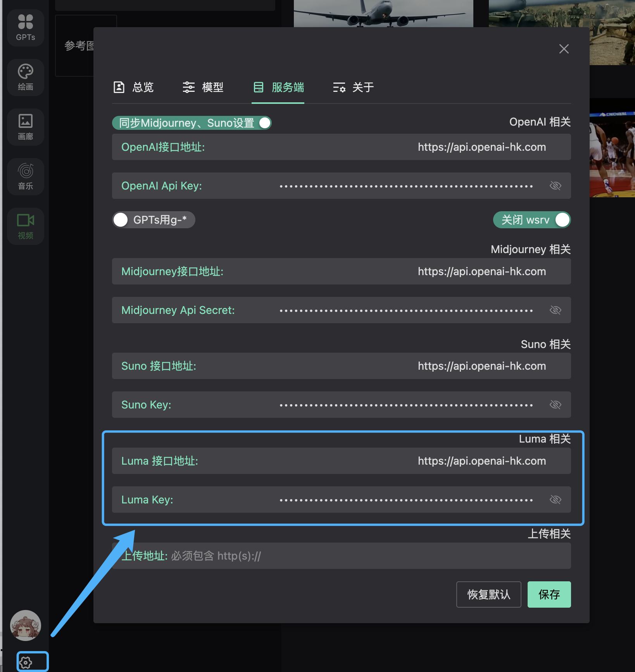Open the 音乐 music icon

pyautogui.click(x=26, y=176)
